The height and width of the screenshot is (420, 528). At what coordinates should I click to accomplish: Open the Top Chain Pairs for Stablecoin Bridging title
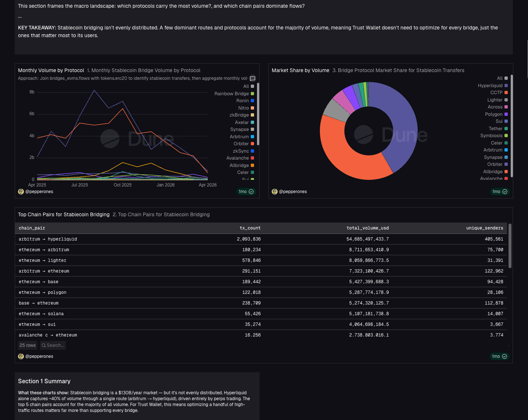coord(64,214)
